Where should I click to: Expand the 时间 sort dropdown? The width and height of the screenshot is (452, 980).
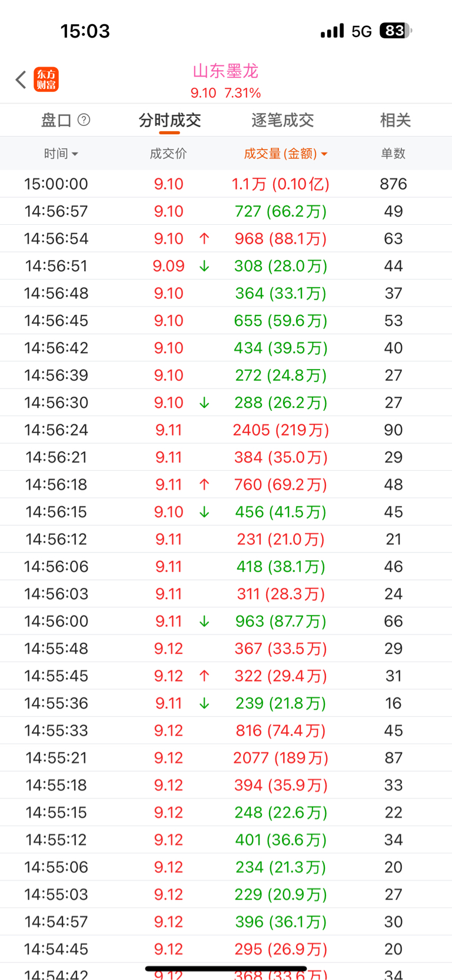[x=61, y=154]
